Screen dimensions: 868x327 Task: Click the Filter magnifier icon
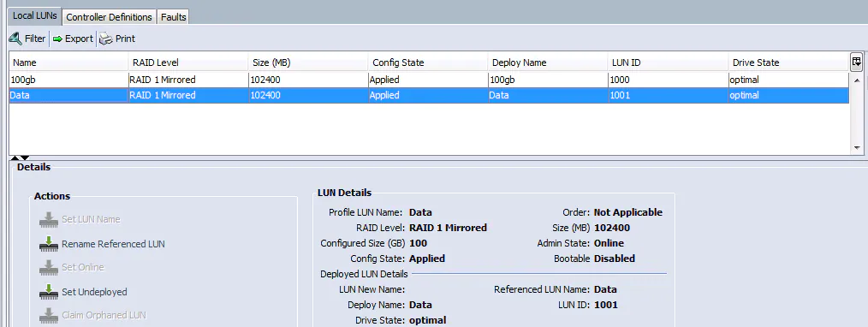click(15, 39)
